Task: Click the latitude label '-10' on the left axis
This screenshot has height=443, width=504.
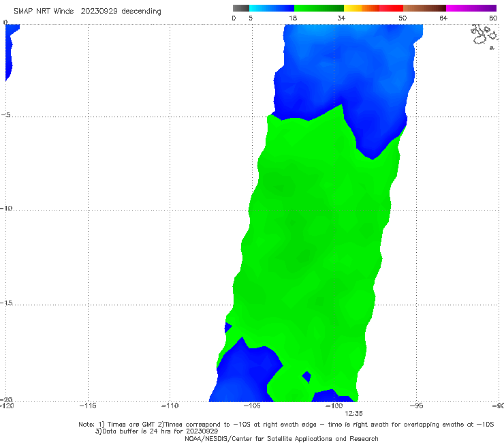Action: click(x=6, y=208)
